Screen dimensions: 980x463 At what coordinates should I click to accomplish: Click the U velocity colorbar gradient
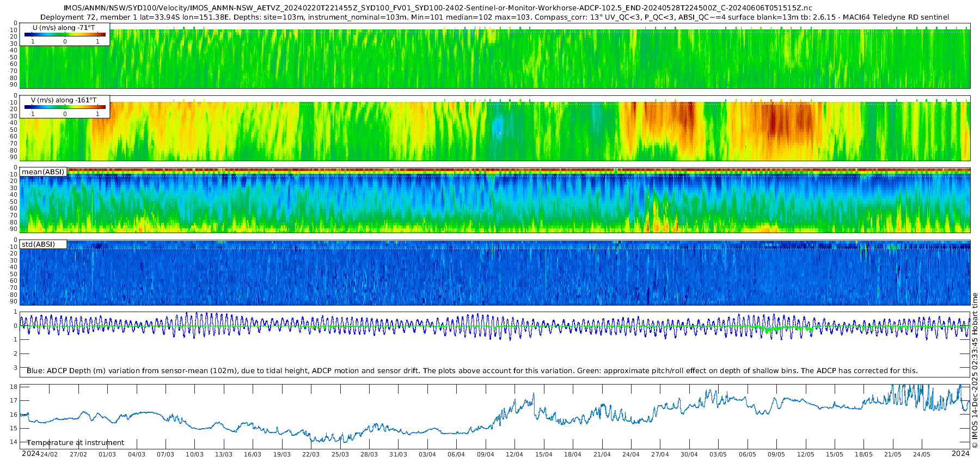[65, 35]
